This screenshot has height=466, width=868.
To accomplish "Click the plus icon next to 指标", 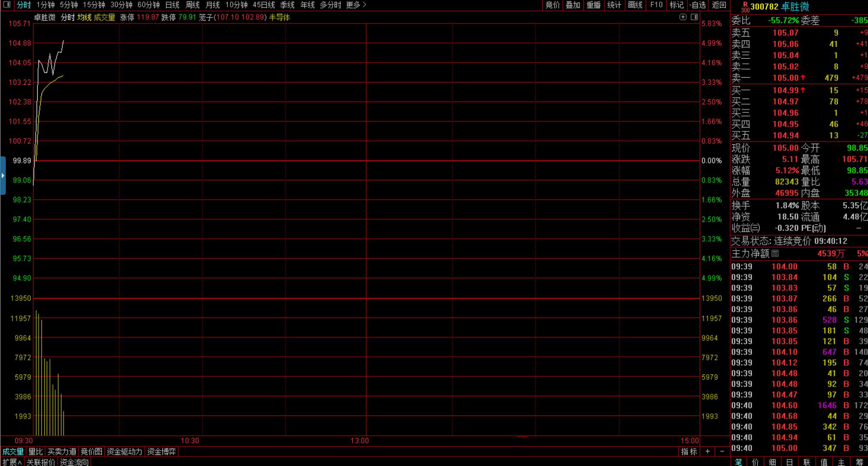I will [x=708, y=451].
